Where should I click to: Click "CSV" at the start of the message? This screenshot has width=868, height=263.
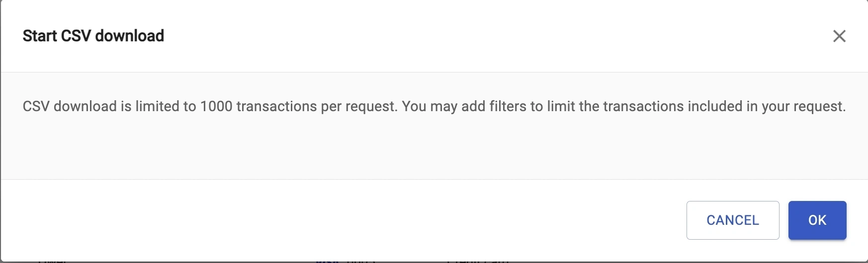[x=36, y=106]
